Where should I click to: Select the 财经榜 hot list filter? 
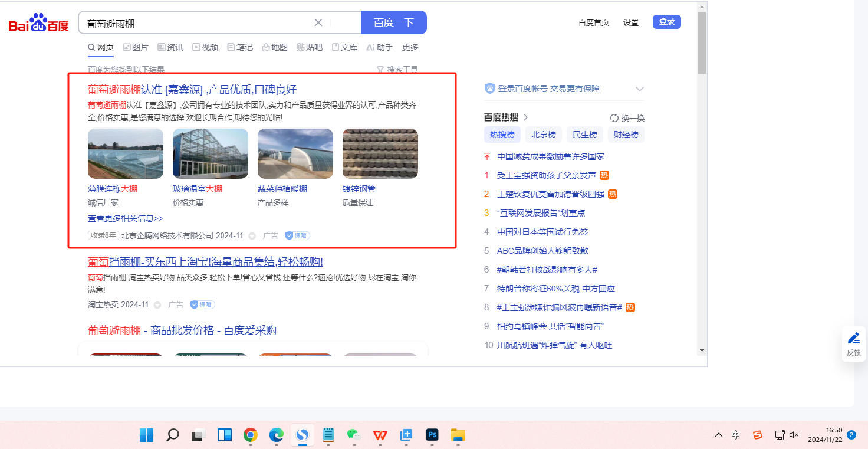[626, 135]
